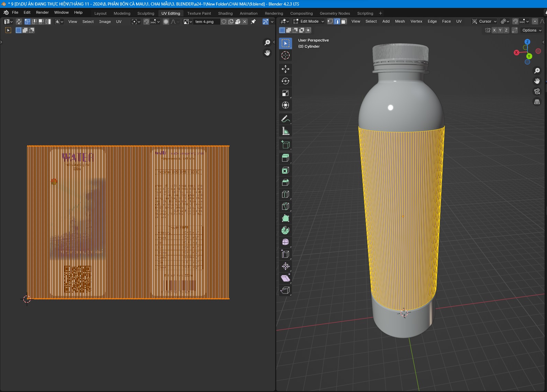
Task: Click the tem 4.png image name field
Action: point(206,22)
